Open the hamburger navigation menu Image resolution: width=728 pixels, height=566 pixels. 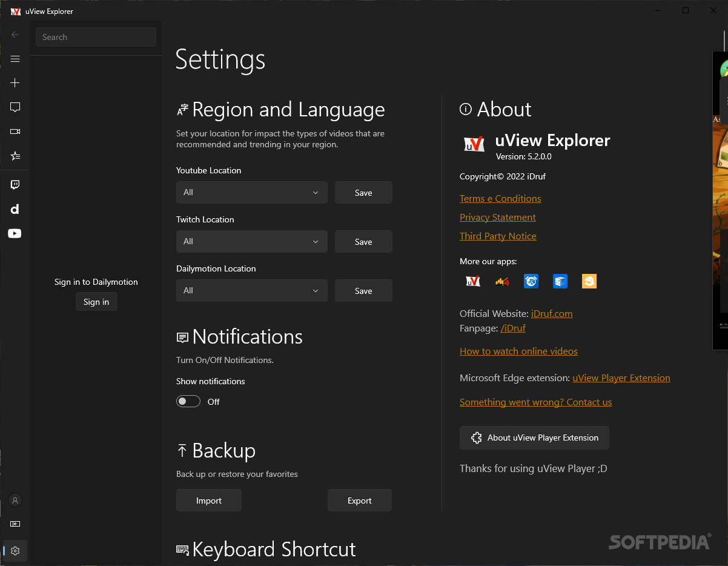[15, 59]
